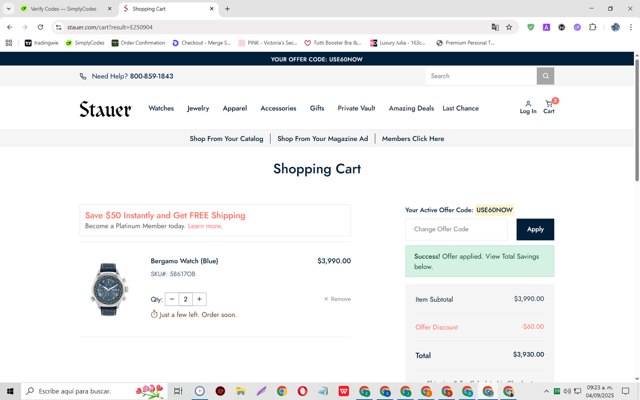Click Members Click Here link
The width and height of the screenshot is (640, 400).
413,139
